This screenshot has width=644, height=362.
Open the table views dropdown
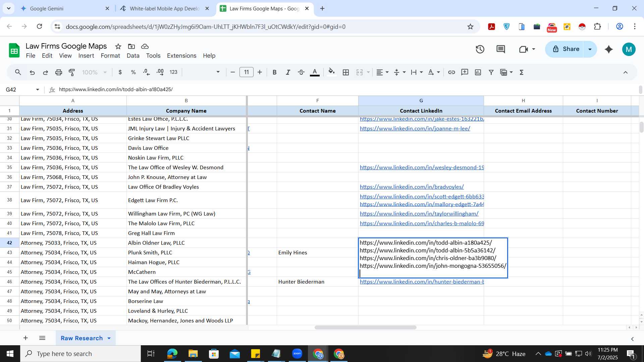pyautogui.click(x=506, y=72)
